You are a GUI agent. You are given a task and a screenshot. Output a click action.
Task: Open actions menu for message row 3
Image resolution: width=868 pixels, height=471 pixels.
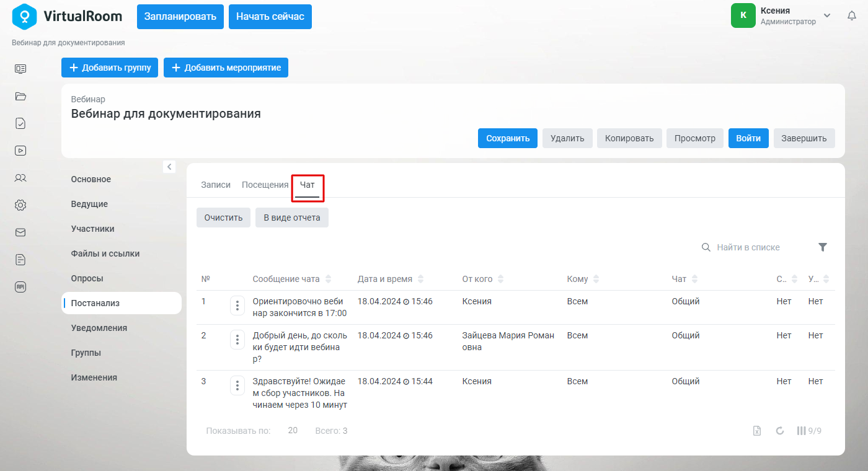pos(237,385)
